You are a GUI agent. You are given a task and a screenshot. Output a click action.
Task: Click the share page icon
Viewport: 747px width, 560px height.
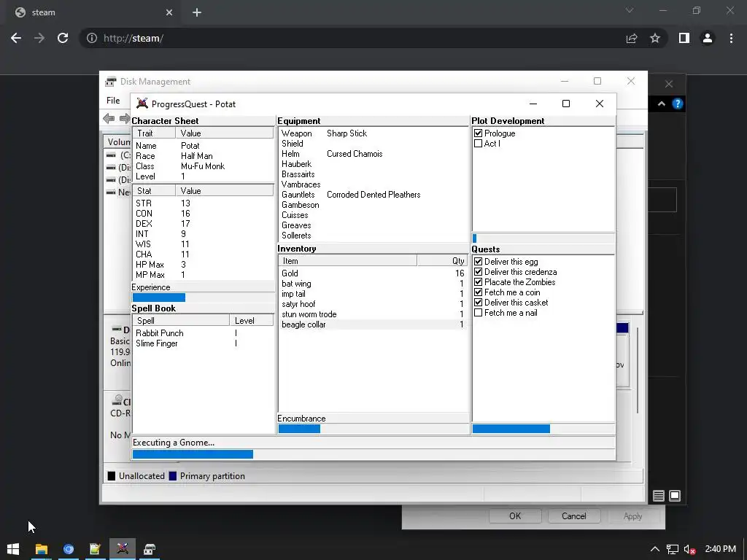[632, 38]
